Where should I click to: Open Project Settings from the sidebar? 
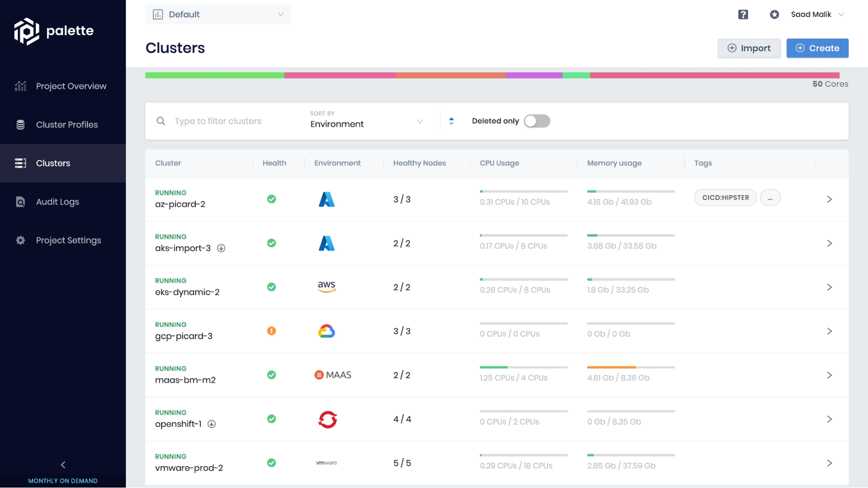pos(68,240)
